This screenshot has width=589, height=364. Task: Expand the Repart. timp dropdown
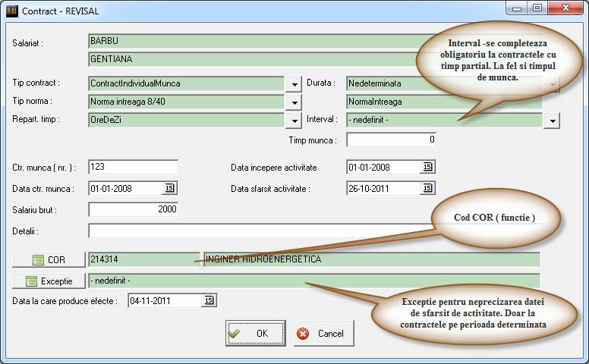click(294, 121)
